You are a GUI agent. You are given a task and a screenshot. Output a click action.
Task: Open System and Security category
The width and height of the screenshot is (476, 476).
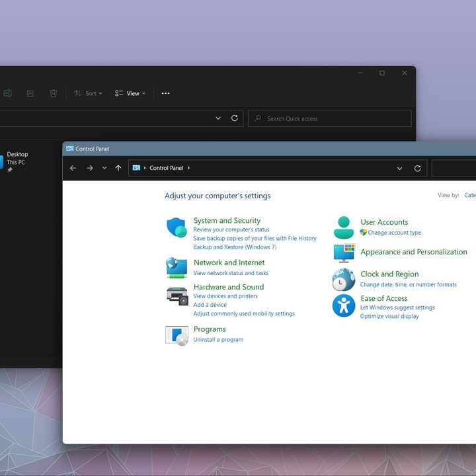pyautogui.click(x=227, y=220)
